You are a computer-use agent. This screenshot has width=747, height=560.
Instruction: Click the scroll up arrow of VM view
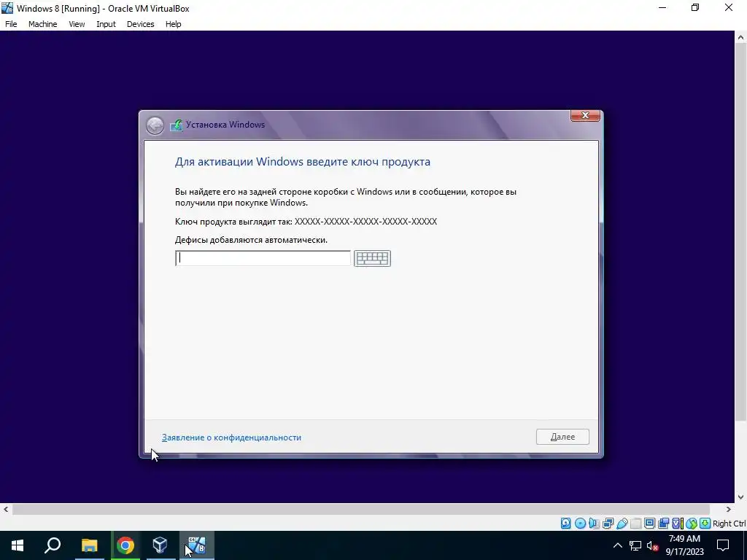(x=741, y=37)
